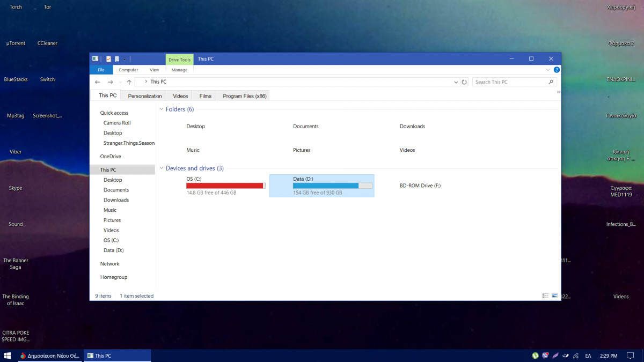Click the Back navigation arrow

tap(97, 82)
